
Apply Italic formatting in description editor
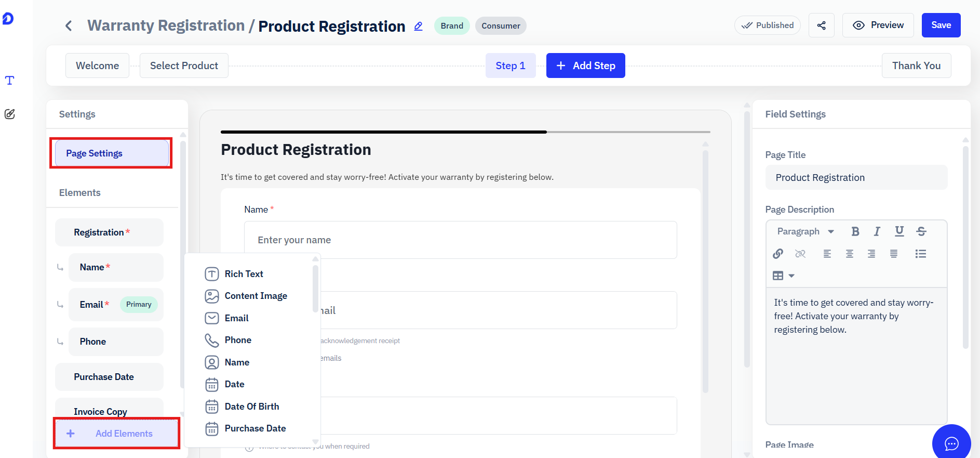click(x=877, y=231)
